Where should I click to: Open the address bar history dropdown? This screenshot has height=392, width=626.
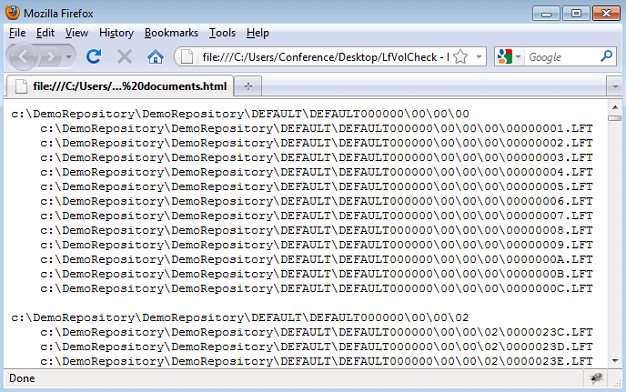click(x=479, y=57)
